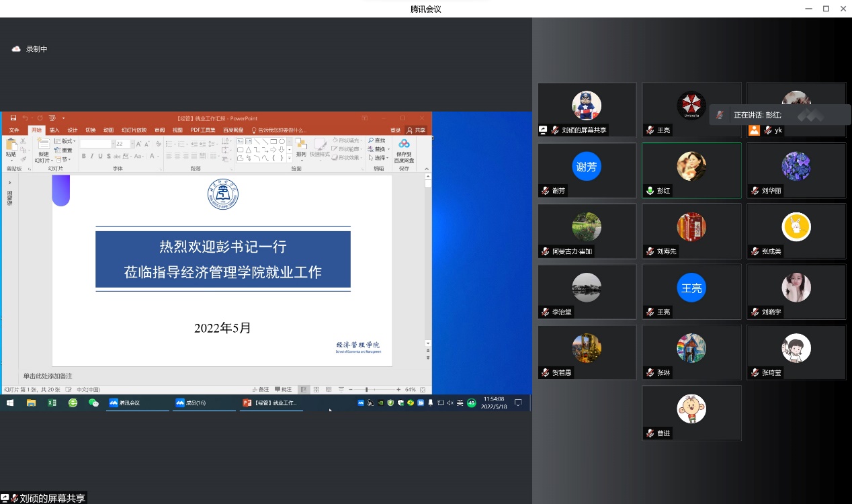852x504 pixels.
Task: Click 彭红's participant video tile
Action: coord(691,171)
